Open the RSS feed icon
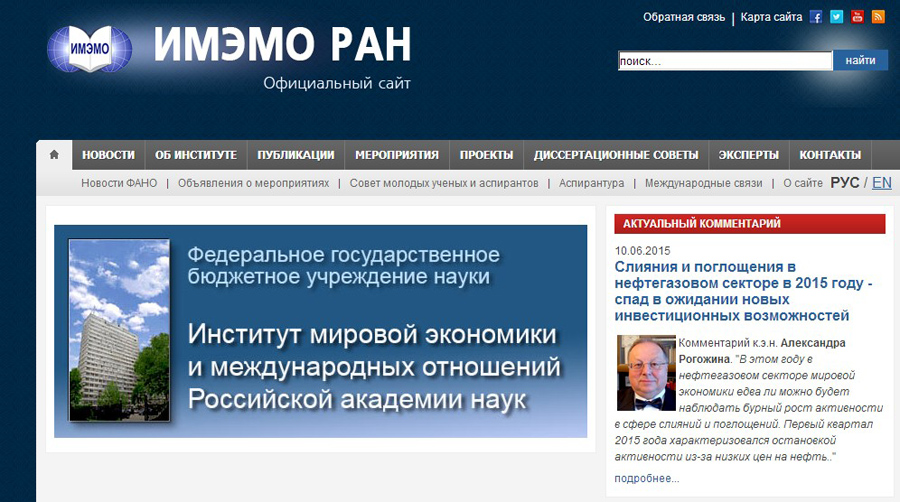 pos(878,17)
